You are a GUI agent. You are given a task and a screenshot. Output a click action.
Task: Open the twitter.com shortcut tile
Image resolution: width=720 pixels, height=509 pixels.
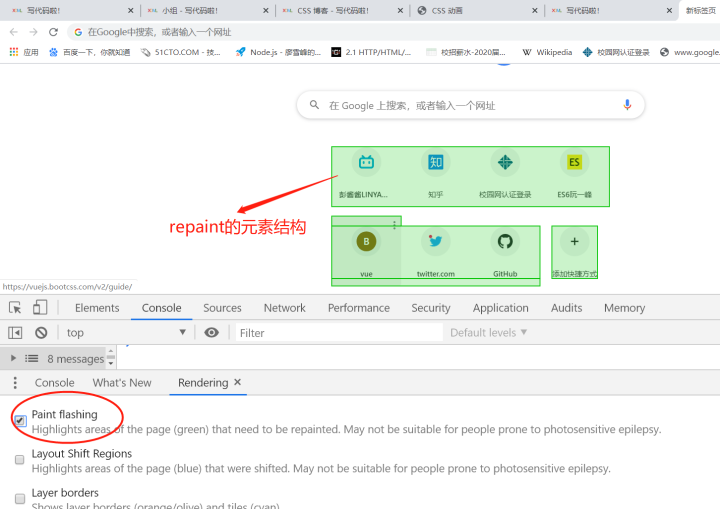(435, 254)
